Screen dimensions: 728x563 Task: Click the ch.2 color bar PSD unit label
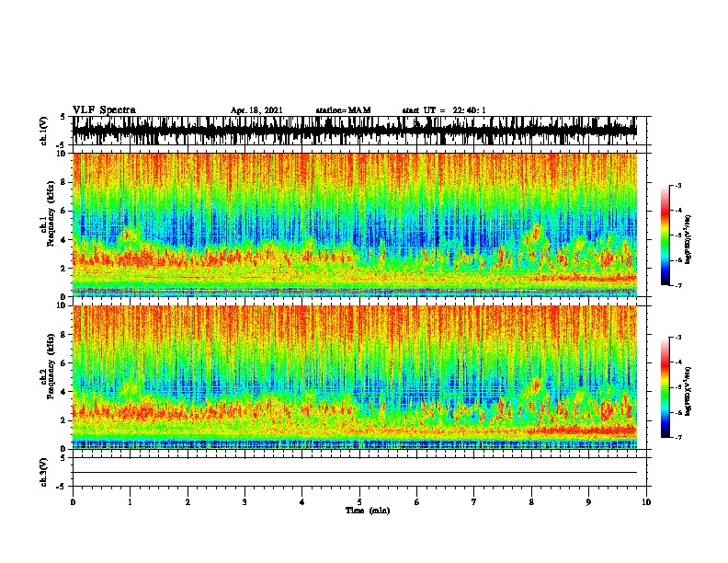pos(688,391)
